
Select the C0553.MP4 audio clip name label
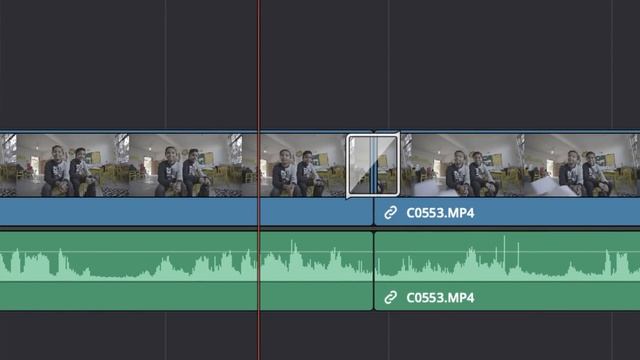click(440, 298)
